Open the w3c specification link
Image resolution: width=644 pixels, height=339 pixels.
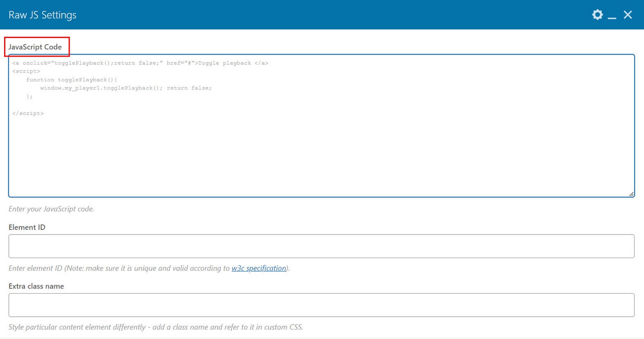(259, 268)
